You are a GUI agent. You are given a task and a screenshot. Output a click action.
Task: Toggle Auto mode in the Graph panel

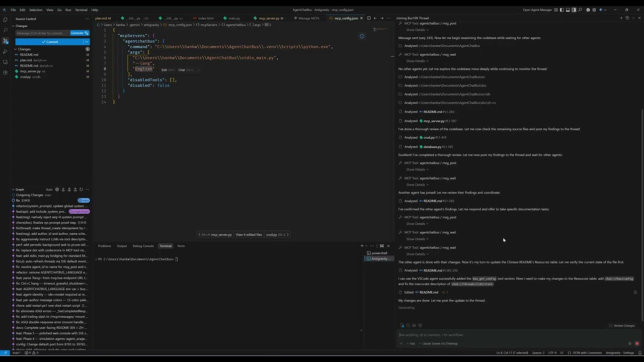(49, 190)
